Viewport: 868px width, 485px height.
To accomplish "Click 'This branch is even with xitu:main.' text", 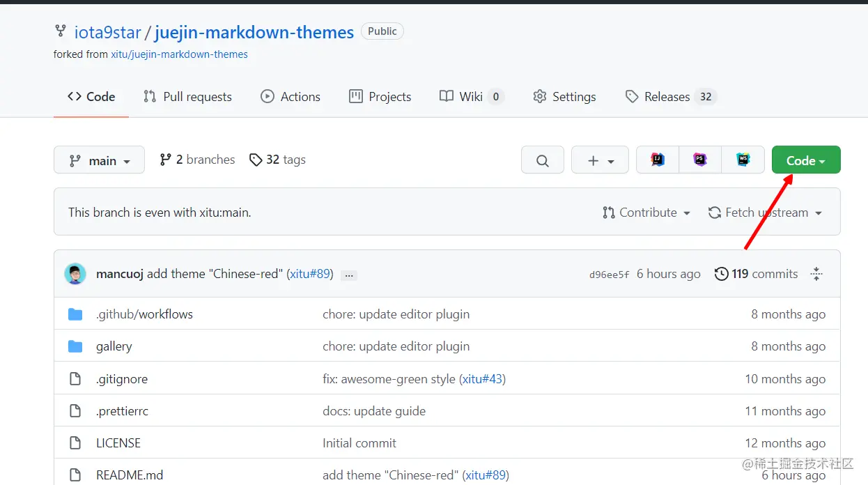I will click(160, 213).
